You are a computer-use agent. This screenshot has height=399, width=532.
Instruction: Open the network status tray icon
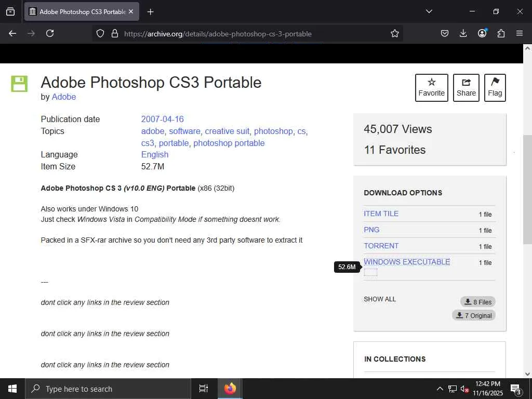coord(453,389)
